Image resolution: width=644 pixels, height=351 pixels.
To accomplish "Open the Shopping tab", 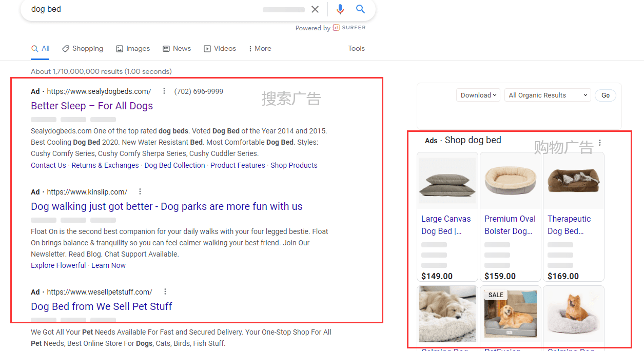I will coord(83,48).
